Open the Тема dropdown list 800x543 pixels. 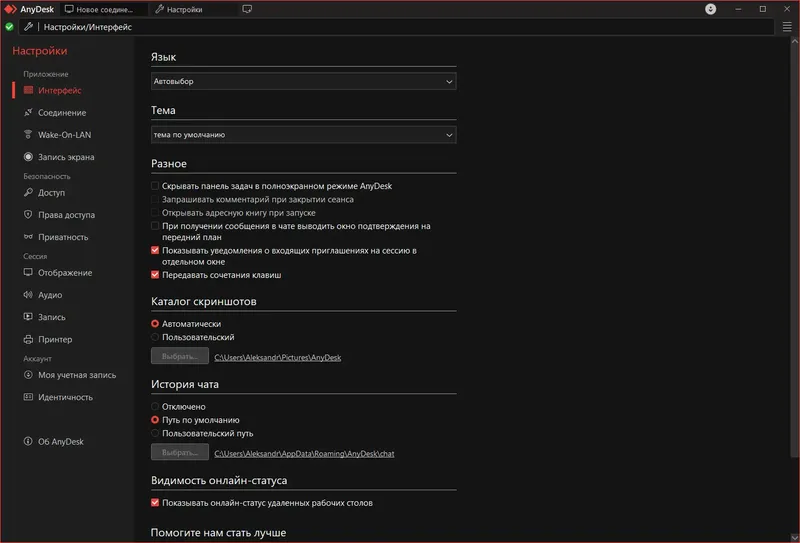[304, 134]
